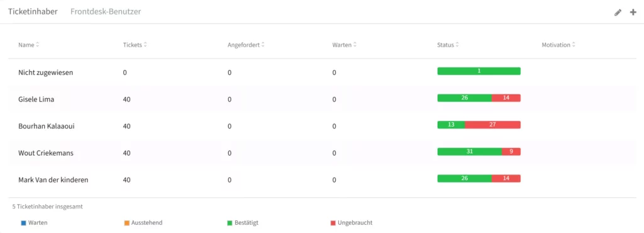The height and width of the screenshot is (233, 644).
Task: Click Mark Van der kinderen's green 26 segment
Action: tap(465, 178)
